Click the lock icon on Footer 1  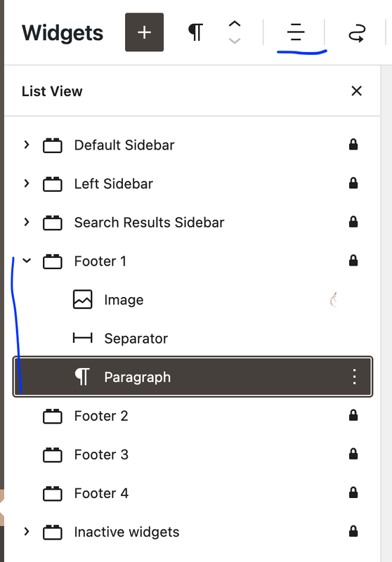tap(353, 261)
